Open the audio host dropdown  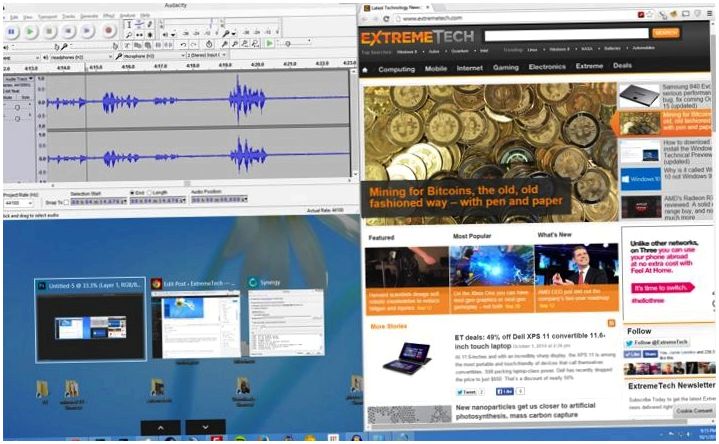pyautogui.click(x=21, y=57)
